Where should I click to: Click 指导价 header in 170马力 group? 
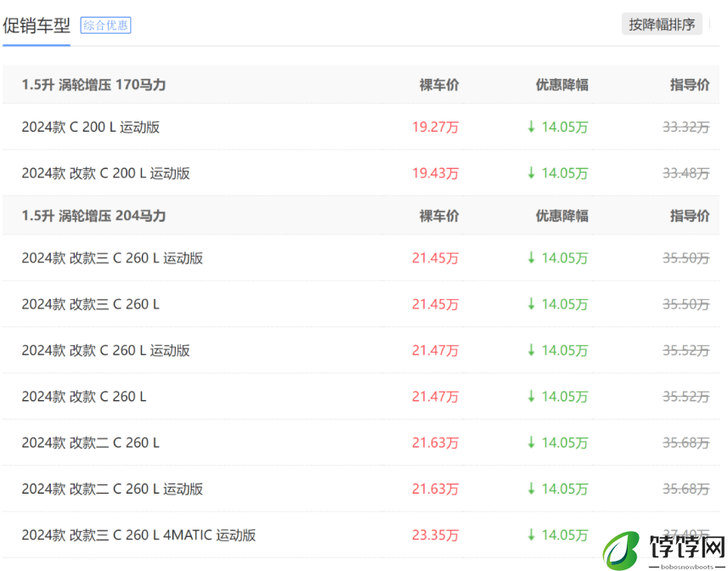[x=690, y=84]
